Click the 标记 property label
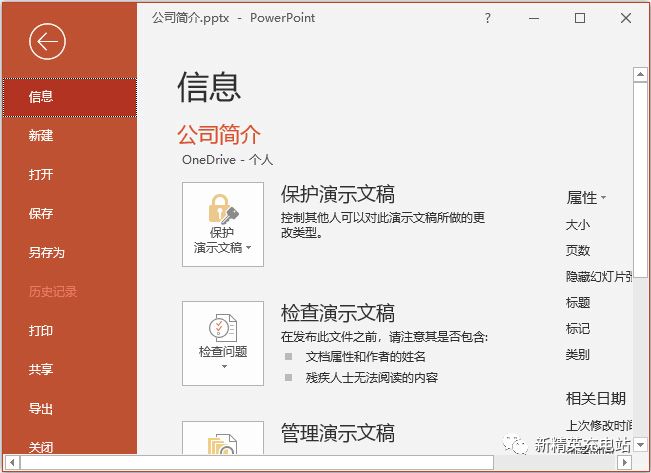This screenshot has width=651, height=473. 578,329
